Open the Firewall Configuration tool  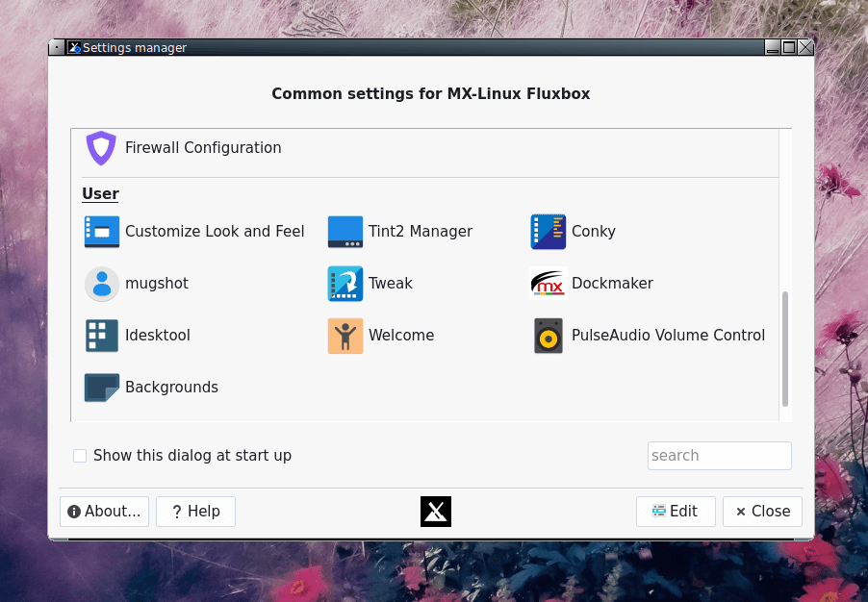click(191, 147)
